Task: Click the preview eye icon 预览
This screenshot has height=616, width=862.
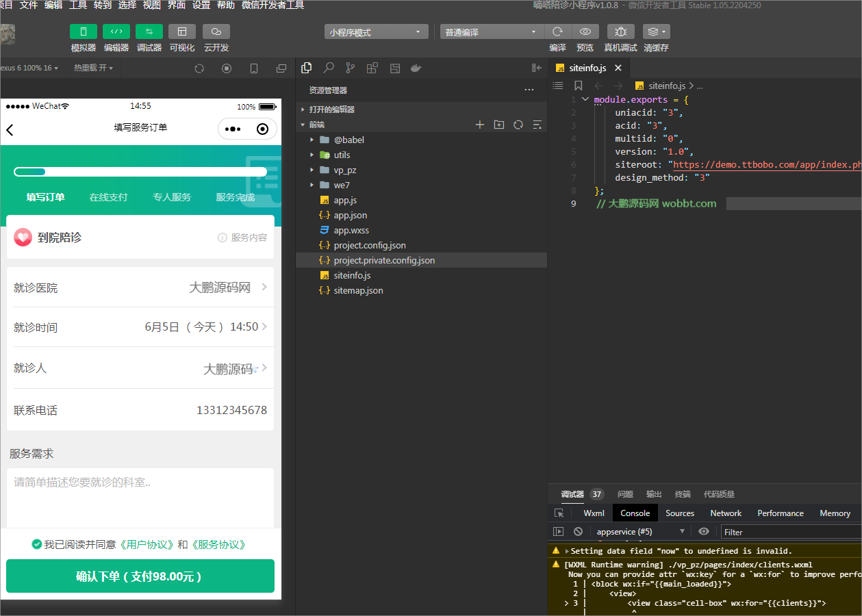Action: 584,31
